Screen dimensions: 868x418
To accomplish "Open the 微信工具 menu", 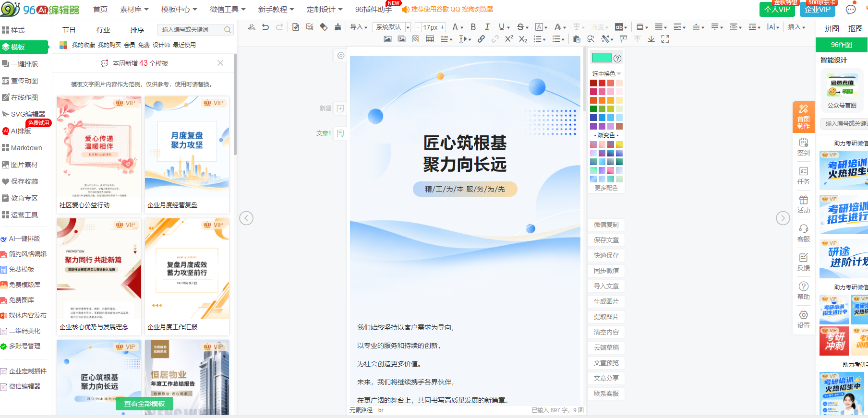I will click(x=228, y=10).
